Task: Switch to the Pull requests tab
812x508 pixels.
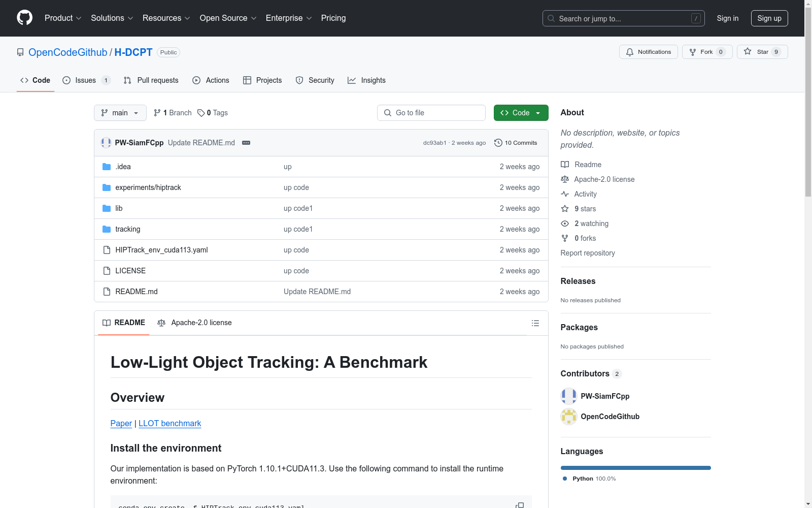Action: click(x=151, y=80)
